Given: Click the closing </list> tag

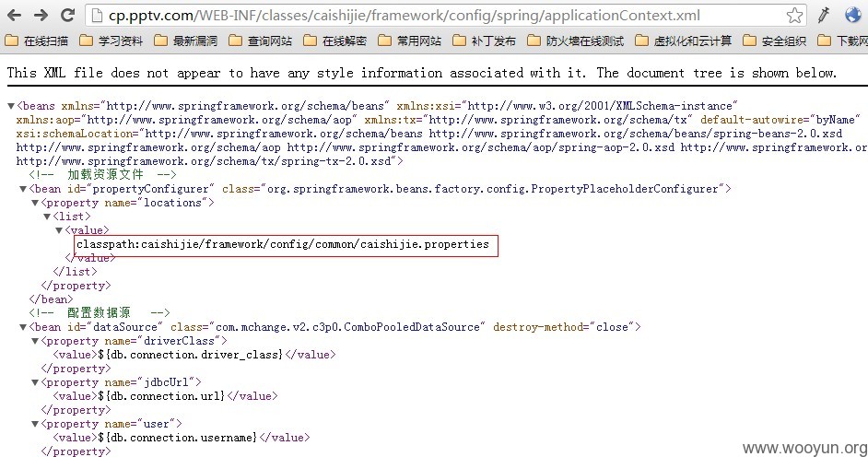Looking at the screenshot, I should tap(75, 272).
